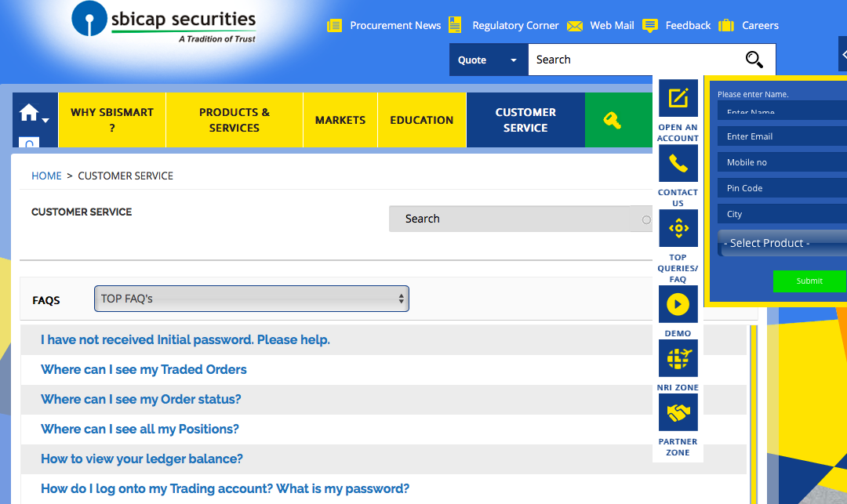Open an Account pencil icon
The image size is (847, 504).
(x=678, y=98)
